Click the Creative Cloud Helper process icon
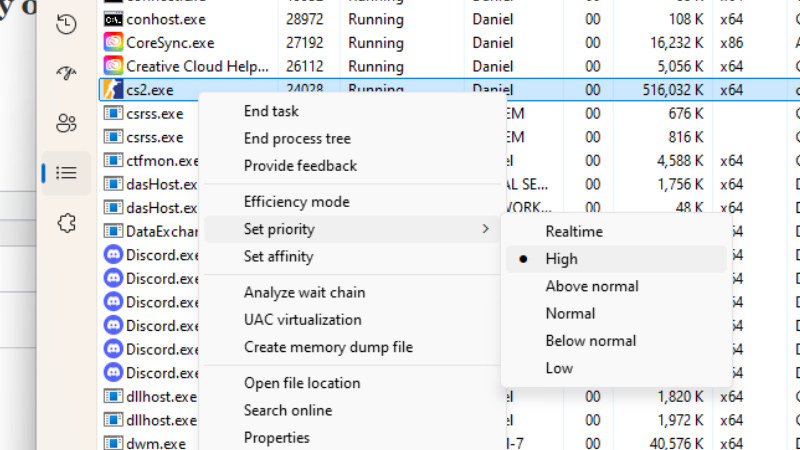Screen dimensions: 800x450 pyautogui.click(x=113, y=66)
